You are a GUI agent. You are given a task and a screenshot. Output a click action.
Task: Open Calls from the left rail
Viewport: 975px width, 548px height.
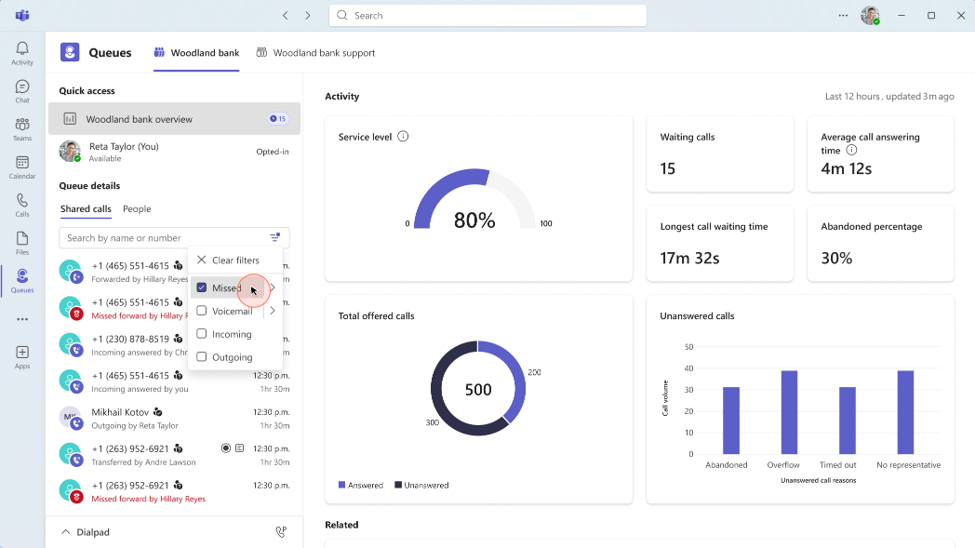[22, 205]
